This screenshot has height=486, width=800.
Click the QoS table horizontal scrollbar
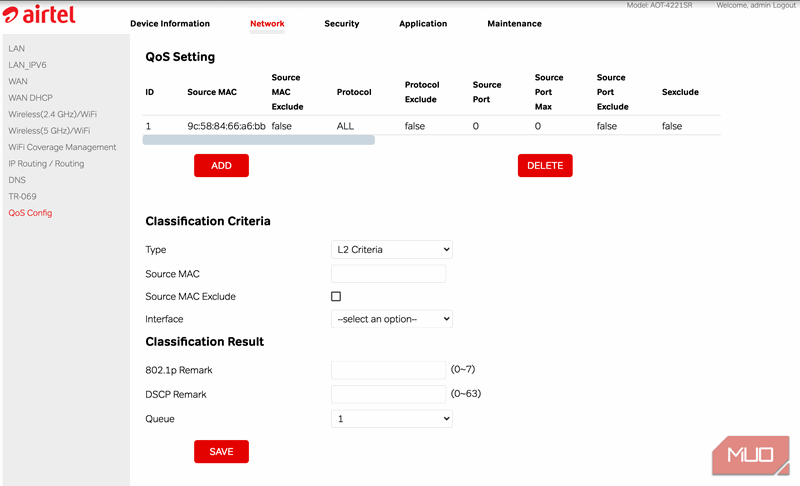(259, 140)
